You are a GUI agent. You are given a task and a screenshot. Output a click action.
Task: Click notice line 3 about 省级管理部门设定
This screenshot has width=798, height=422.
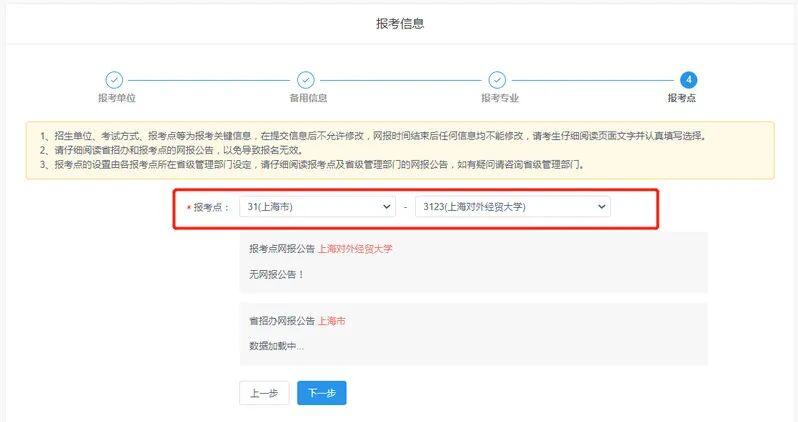click(x=312, y=164)
